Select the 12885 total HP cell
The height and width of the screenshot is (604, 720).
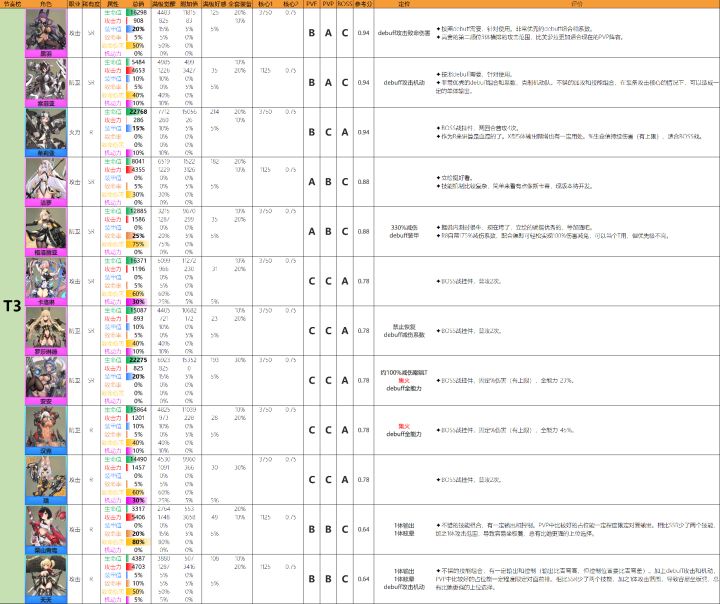coord(138,211)
